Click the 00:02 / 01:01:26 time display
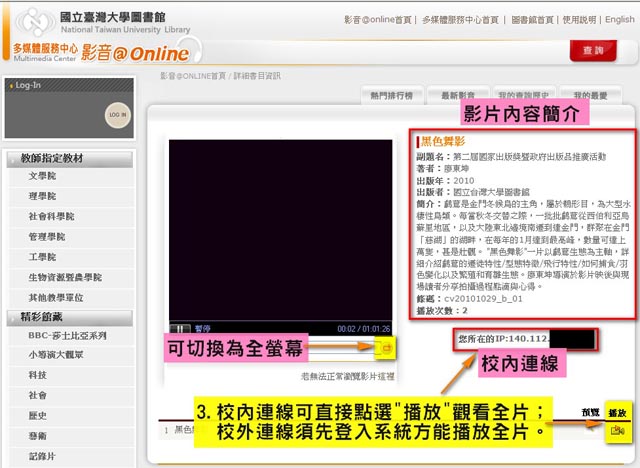 pyautogui.click(x=363, y=329)
